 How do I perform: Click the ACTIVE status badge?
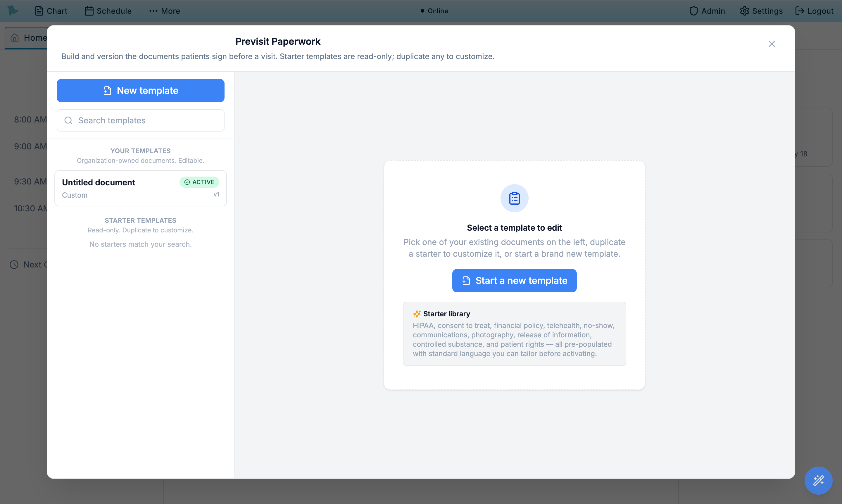click(199, 182)
